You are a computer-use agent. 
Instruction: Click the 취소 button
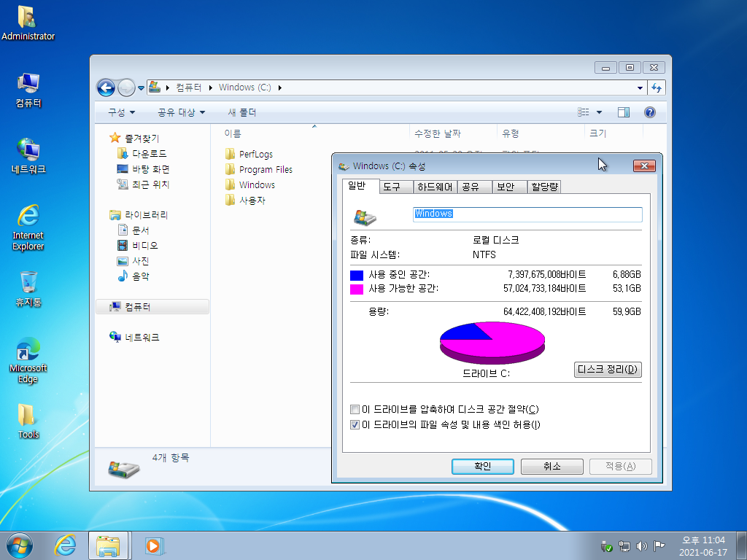coord(551,467)
